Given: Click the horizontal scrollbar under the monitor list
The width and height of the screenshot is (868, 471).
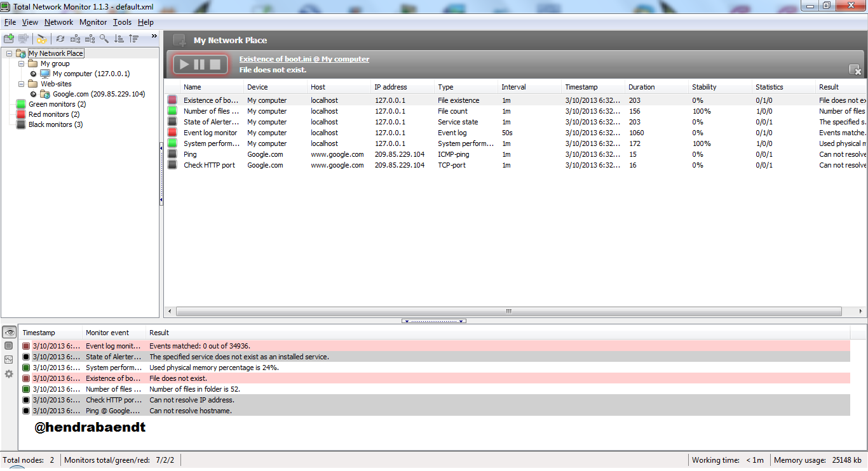Looking at the screenshot, I should tap(508, 311).
